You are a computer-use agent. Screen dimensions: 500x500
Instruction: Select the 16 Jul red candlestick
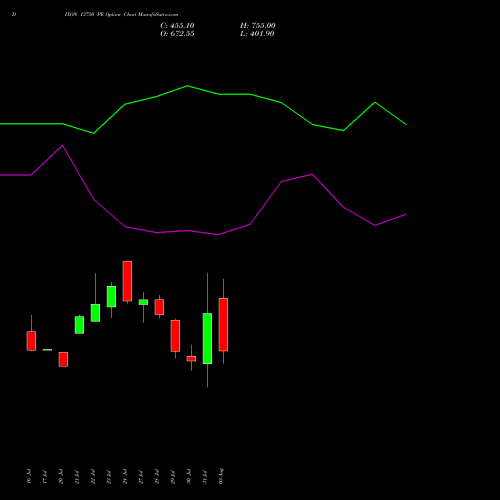pyautogui.click(x=31, y=341)
